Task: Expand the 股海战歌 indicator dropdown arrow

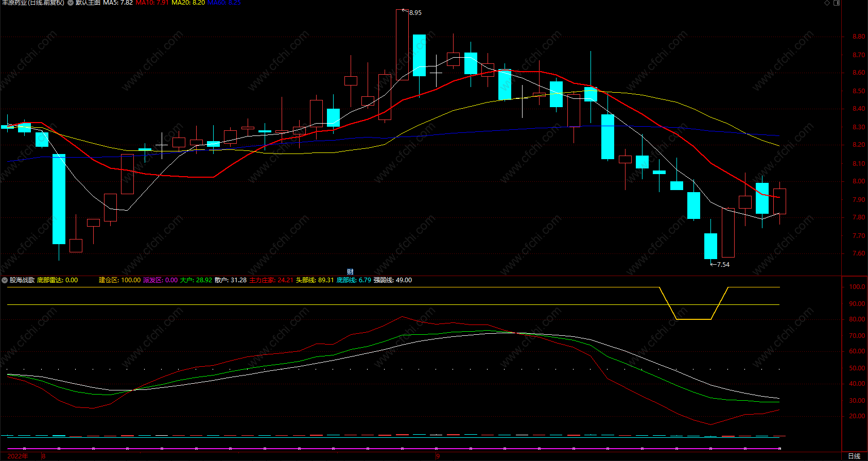Action: click(x=5, y=280)
